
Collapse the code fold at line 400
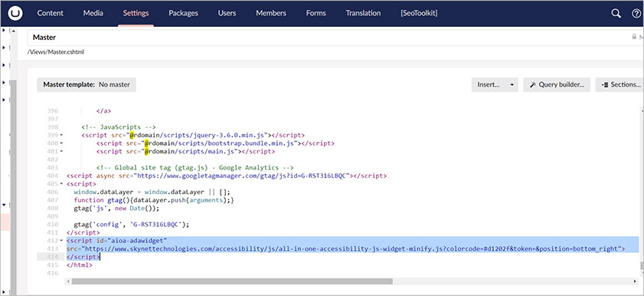61,143
